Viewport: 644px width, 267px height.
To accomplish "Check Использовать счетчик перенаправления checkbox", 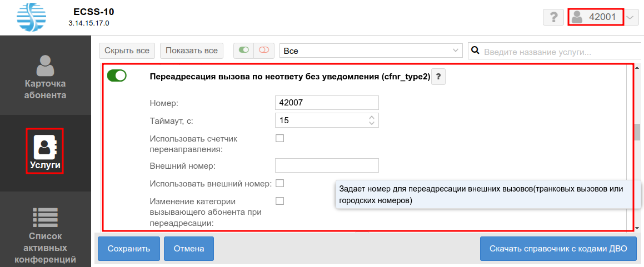I will pyautogui.click(x=280, y=138).
